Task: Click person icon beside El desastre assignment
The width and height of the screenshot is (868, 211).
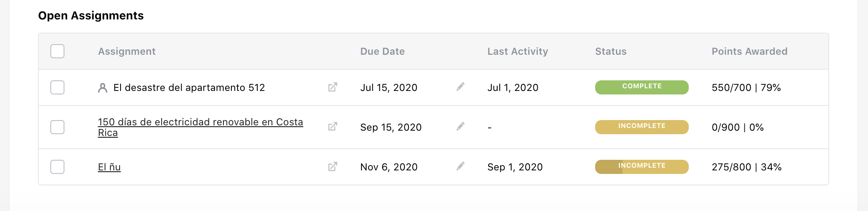Action: pos(102,88)
